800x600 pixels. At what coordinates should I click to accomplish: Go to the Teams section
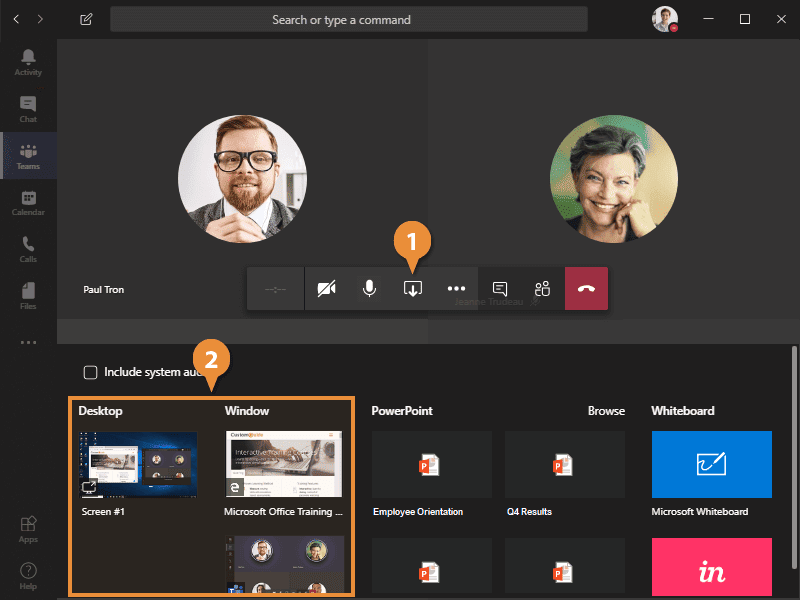pyautogui.click(x=29, y=156)
